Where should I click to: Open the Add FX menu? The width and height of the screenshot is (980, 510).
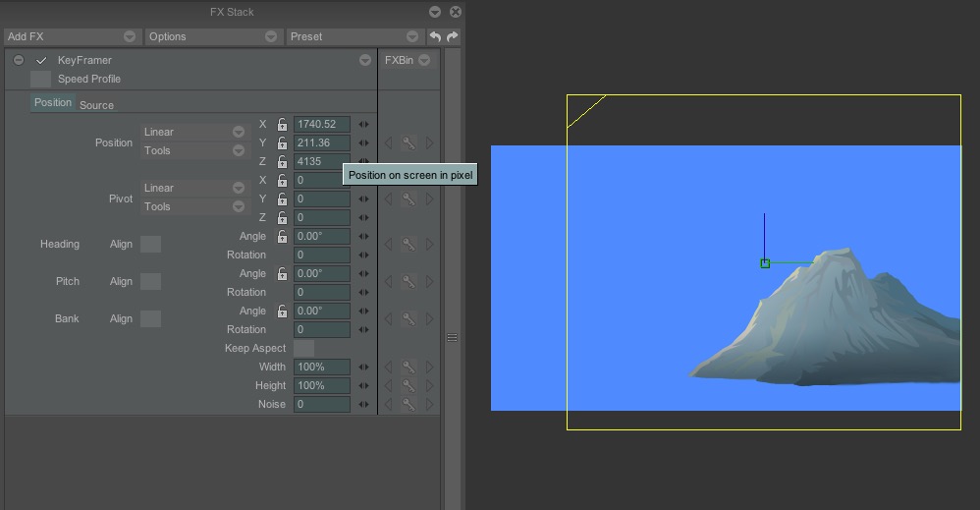coord(72,36)
